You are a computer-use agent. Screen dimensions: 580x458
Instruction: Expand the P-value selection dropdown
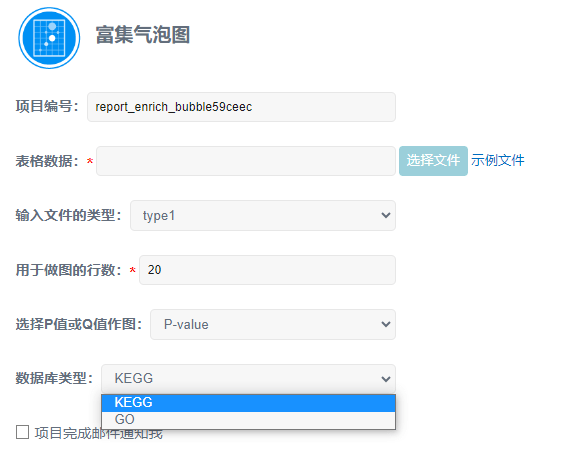tap(273, 324)
